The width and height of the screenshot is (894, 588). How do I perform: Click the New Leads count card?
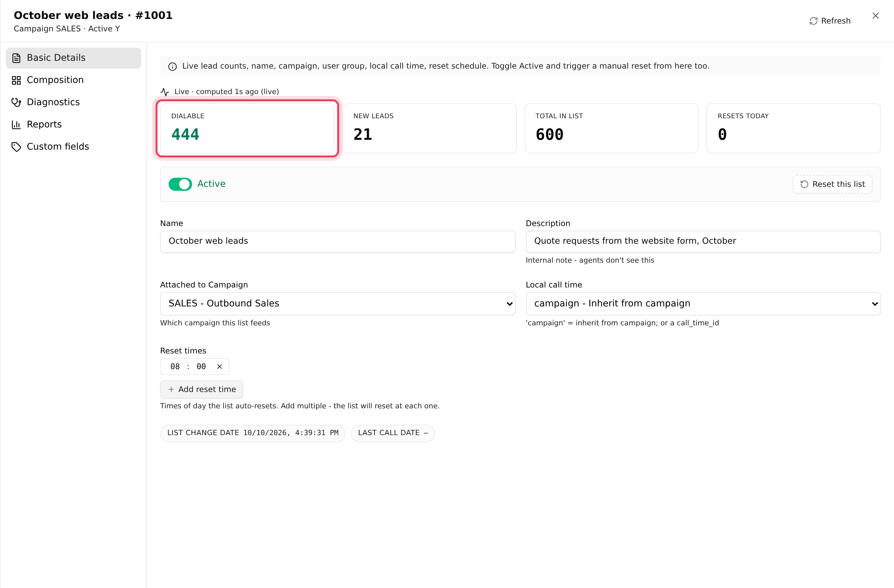pyautogui.click(x=429, y=128)
